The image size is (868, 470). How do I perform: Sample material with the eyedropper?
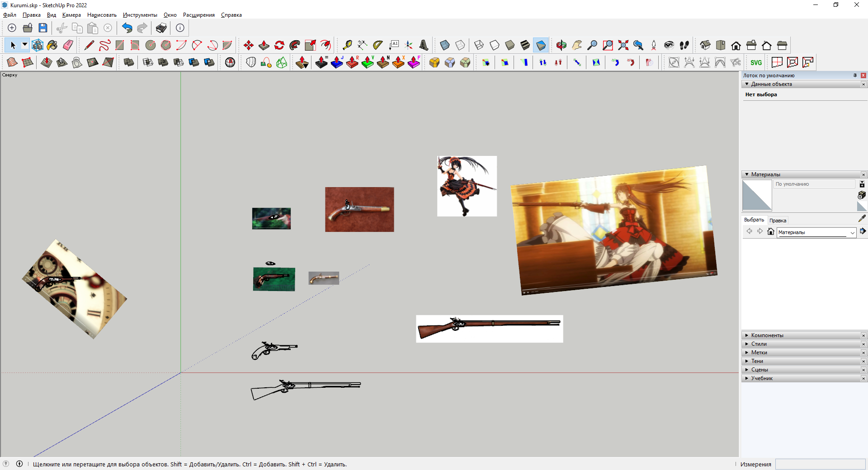862,219
